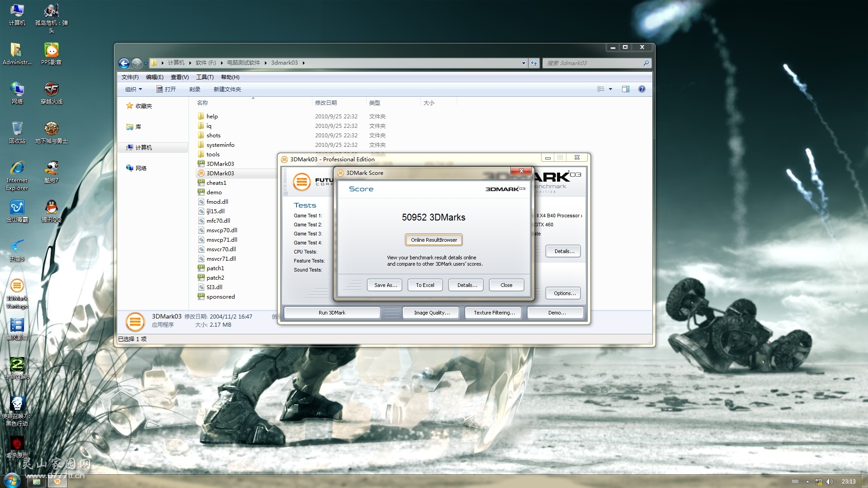The width and height of the screenshot is (868, 488).
Task: Click the Options... button
Action: tap(563, 293)
